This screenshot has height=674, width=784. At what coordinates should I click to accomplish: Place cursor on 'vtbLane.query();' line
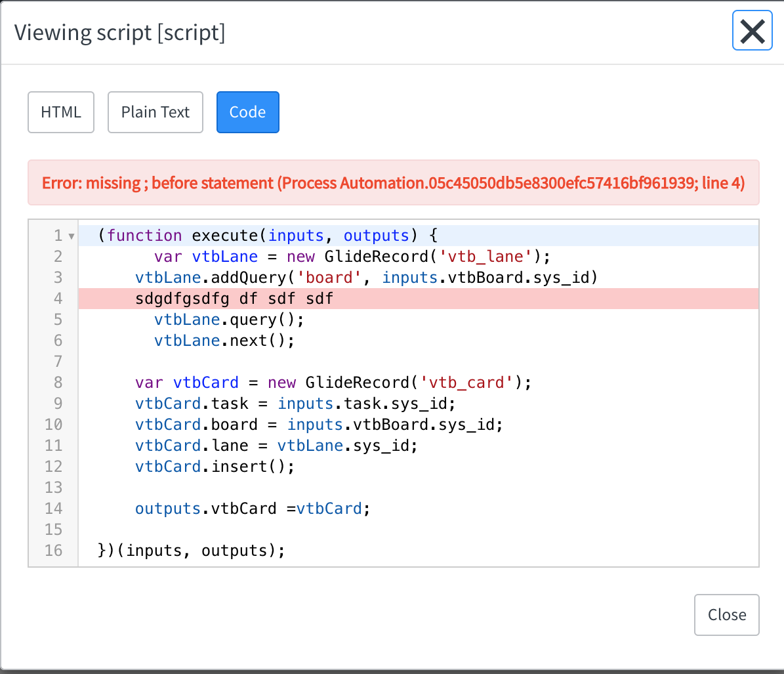tap(419, 320)
